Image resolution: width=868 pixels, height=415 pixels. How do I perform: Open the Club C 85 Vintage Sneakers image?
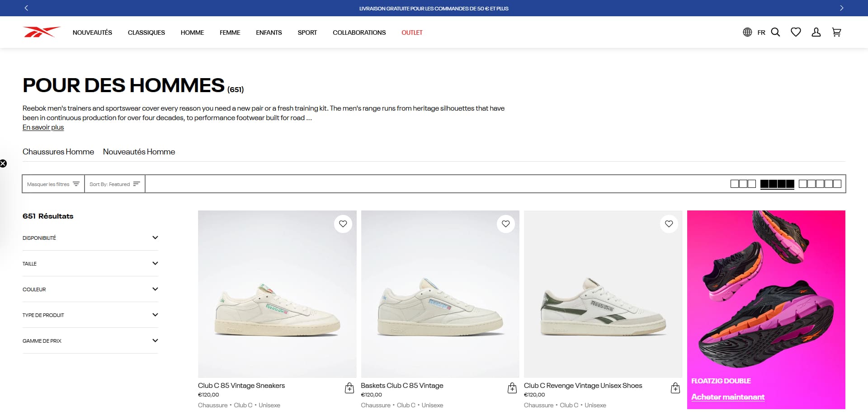point(277,294)
